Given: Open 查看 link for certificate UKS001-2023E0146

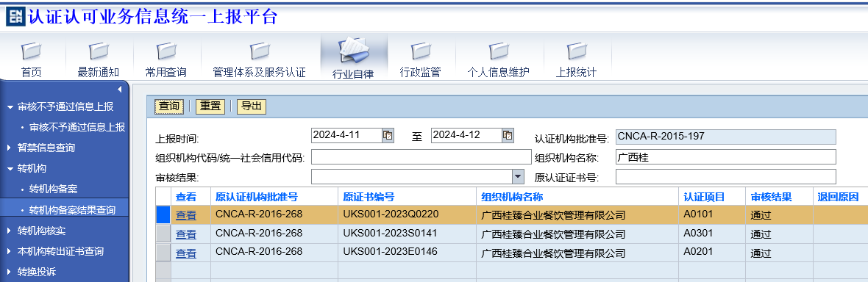Looking at the screenshot, I should pos(186,253).
